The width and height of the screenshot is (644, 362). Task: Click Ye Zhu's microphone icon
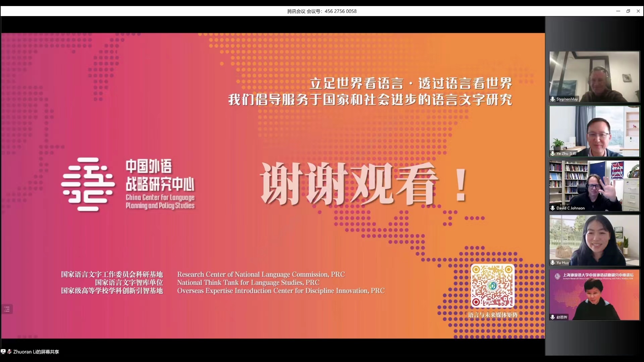tap(552, 154)
